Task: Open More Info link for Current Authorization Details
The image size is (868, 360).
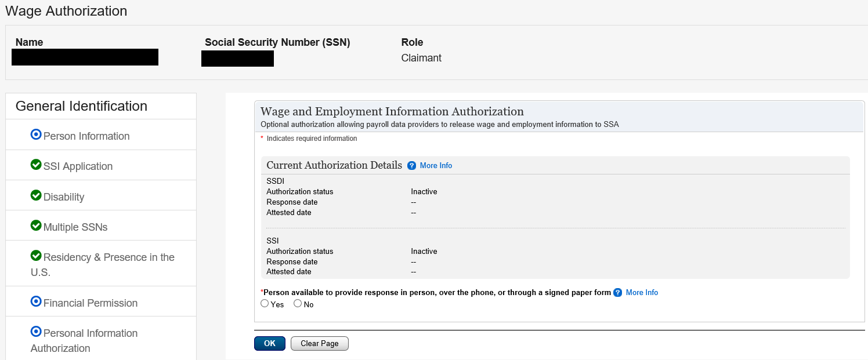Action: (x=436, y=166)
